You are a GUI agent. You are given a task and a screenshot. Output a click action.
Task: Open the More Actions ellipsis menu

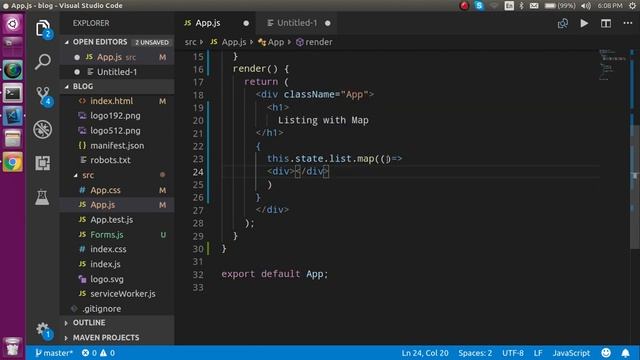pyautogui.click(x=628, y=23)
